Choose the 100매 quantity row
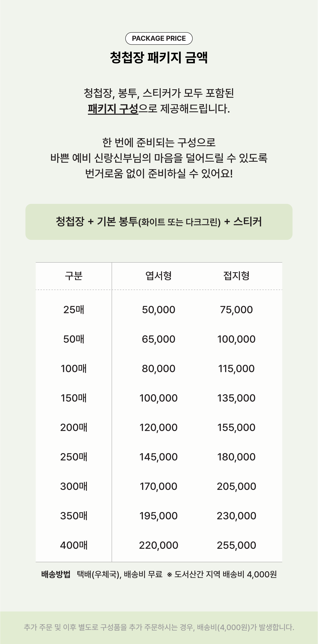This screenshot has width=318, height=644. [74, 369]
